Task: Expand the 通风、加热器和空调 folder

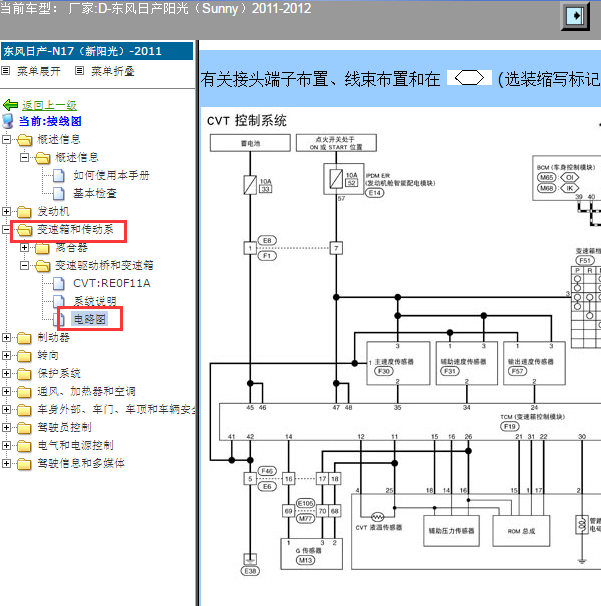Action: 6,391
